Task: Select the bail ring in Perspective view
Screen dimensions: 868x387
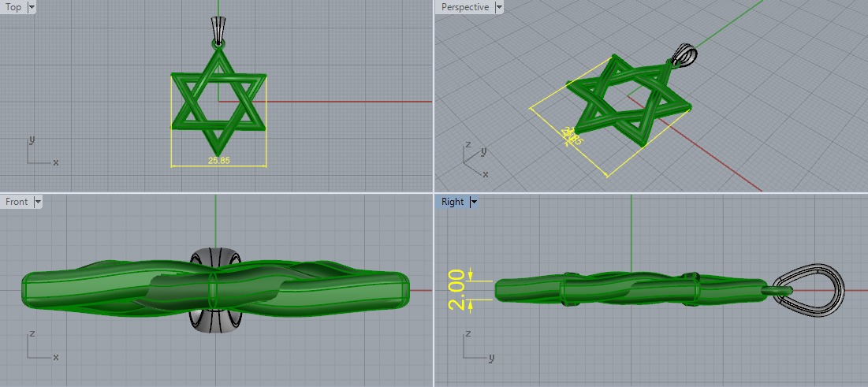Action: click(684, 56)
